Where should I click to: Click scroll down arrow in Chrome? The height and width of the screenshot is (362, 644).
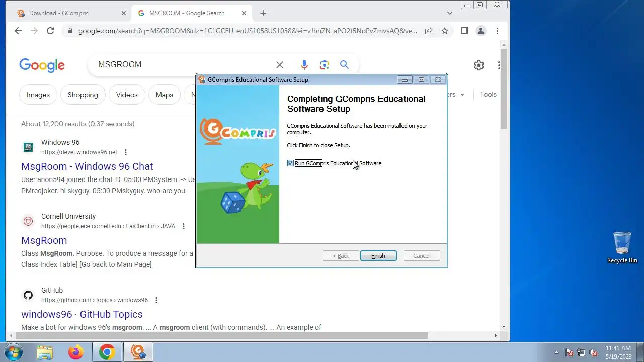(x=504, y=327)
